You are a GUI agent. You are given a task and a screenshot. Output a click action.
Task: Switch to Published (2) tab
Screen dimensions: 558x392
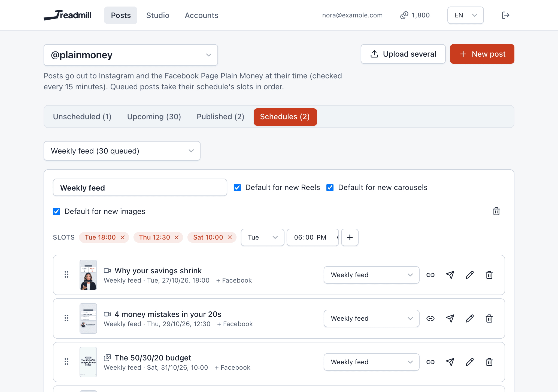(220, 117)
